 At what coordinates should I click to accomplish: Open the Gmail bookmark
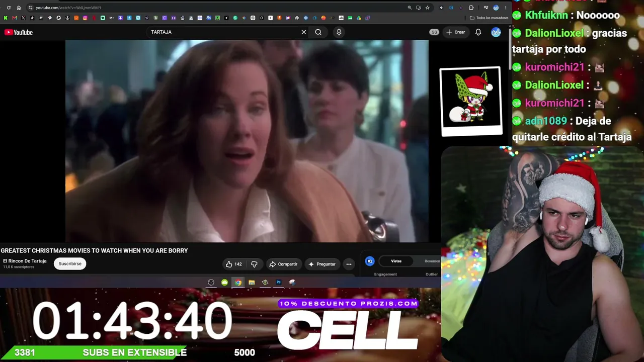click(14, 18)
